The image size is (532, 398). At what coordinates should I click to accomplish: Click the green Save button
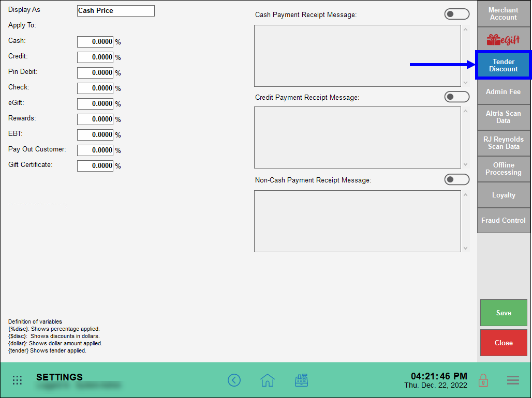(504, 313)
